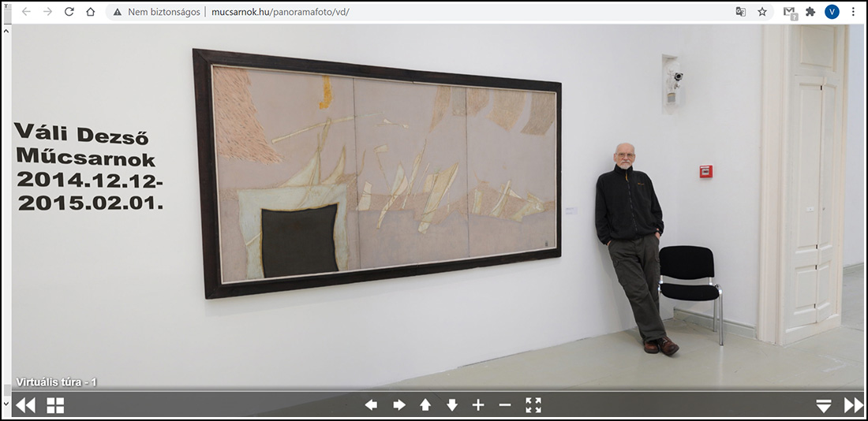Bookmark this page with the star icon
868x421 pixels.
point(762,12)
